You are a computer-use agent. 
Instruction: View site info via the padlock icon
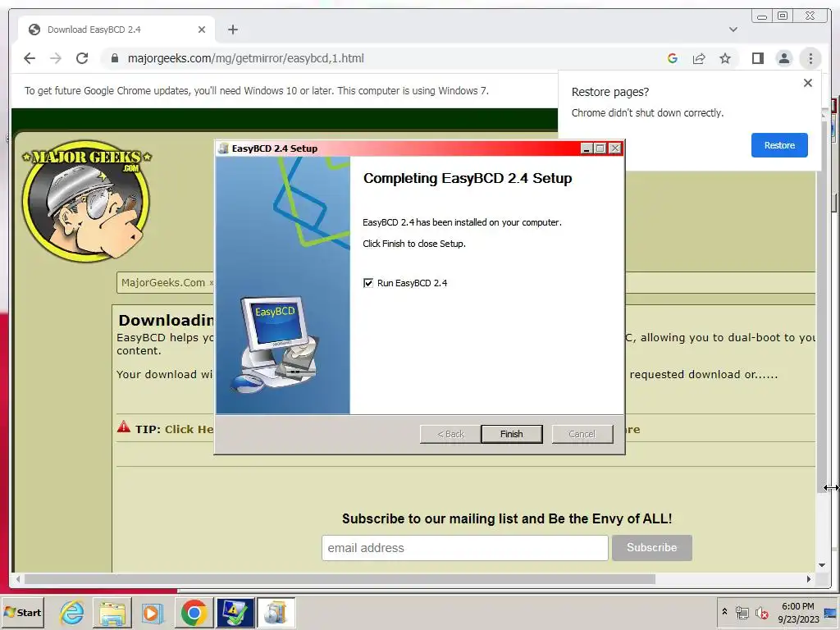tap(114, 58)
